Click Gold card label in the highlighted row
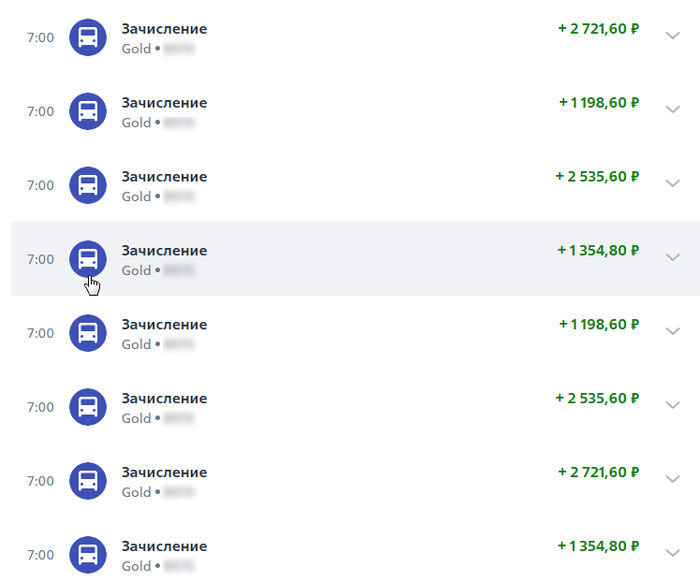This screenshot has width=700, height=582. [x=136, y=270]
